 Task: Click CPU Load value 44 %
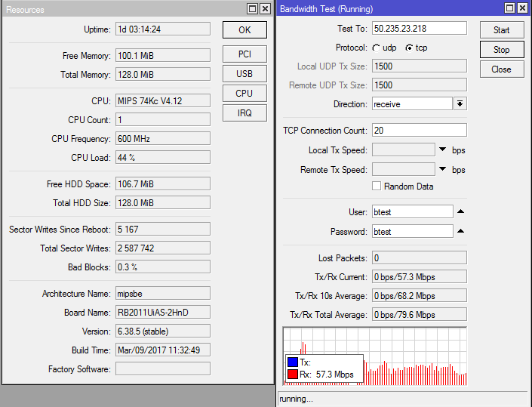pos(163,158)
